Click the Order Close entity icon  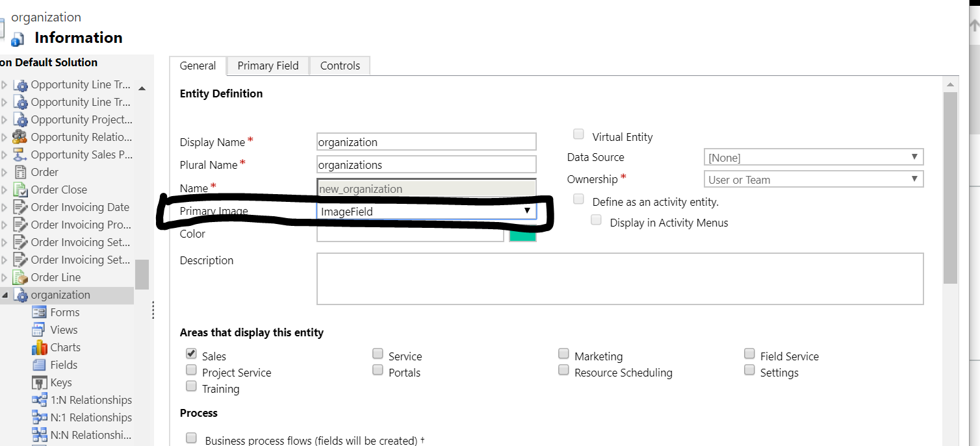[21, 190]
